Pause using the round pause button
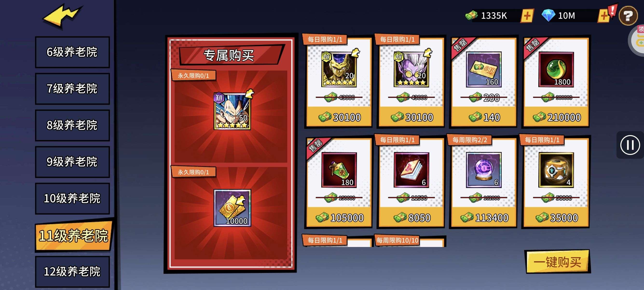644x290 pixels. coord(630,145)
